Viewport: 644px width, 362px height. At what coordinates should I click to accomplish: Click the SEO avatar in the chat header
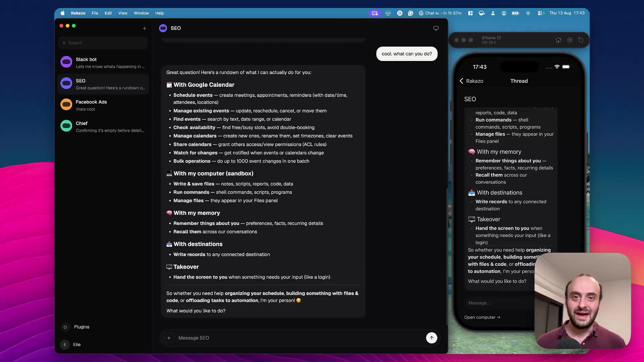[x=163, y=28]
